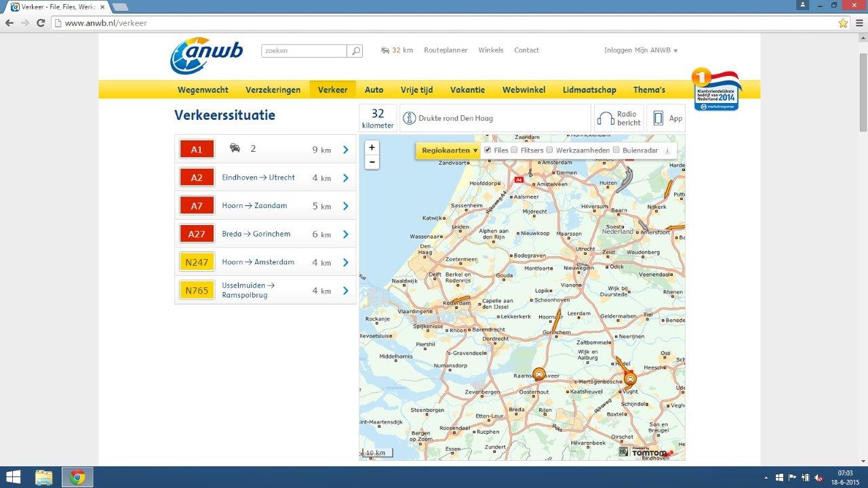Click the info icon next to Buienradar
Viewport: 868px width, 488px height.
click(667, 150)
